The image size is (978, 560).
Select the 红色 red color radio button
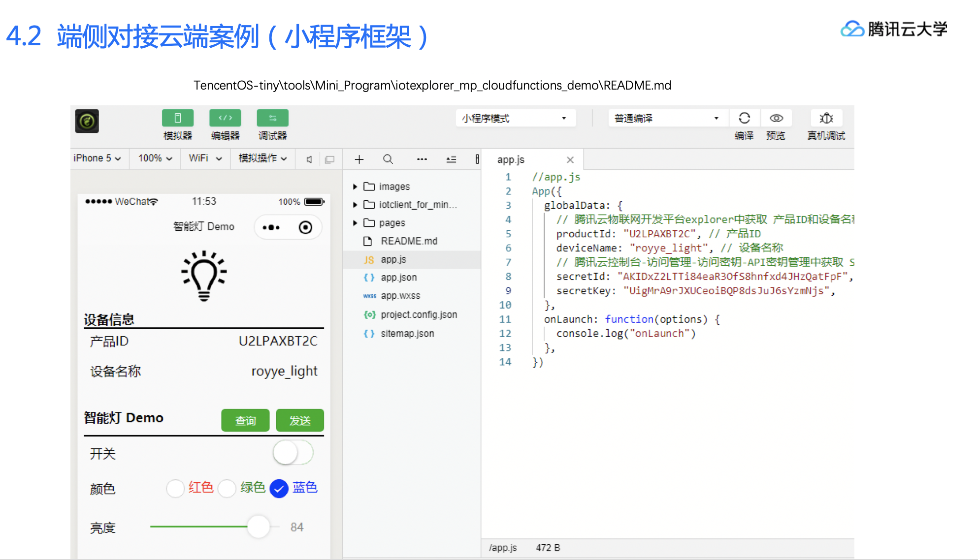[175, 489]
